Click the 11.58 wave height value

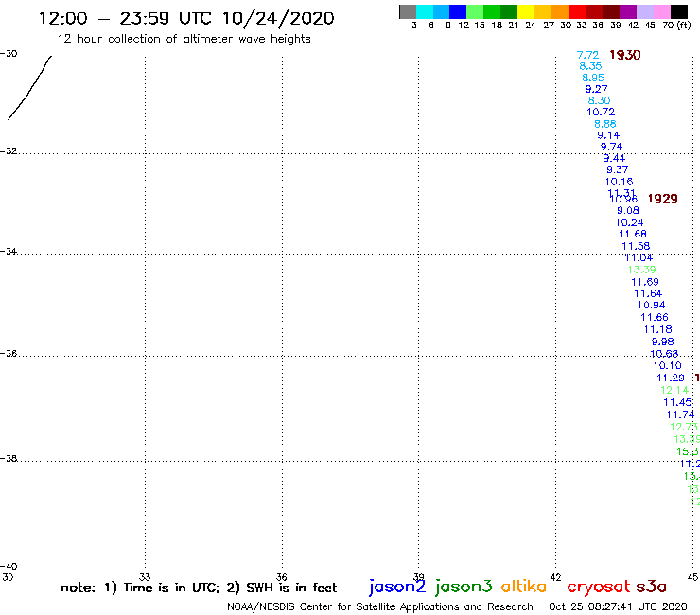click(637, 246)
